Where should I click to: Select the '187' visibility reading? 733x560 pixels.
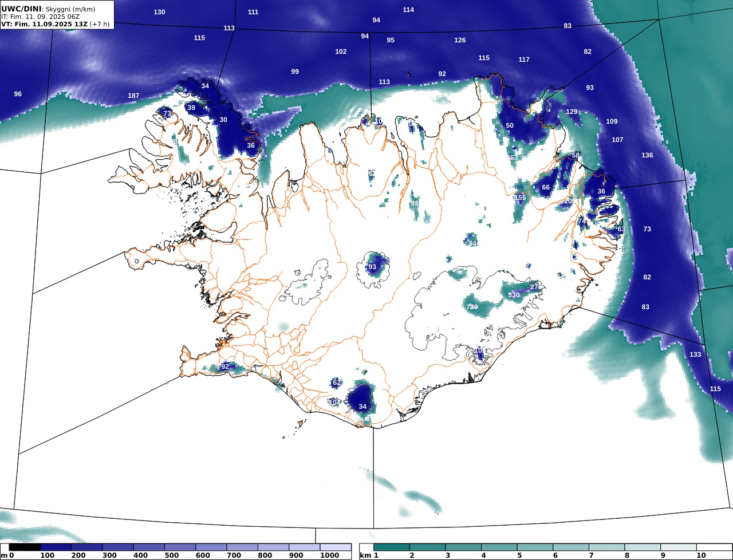pyautogui.click(x=133, y=96)
